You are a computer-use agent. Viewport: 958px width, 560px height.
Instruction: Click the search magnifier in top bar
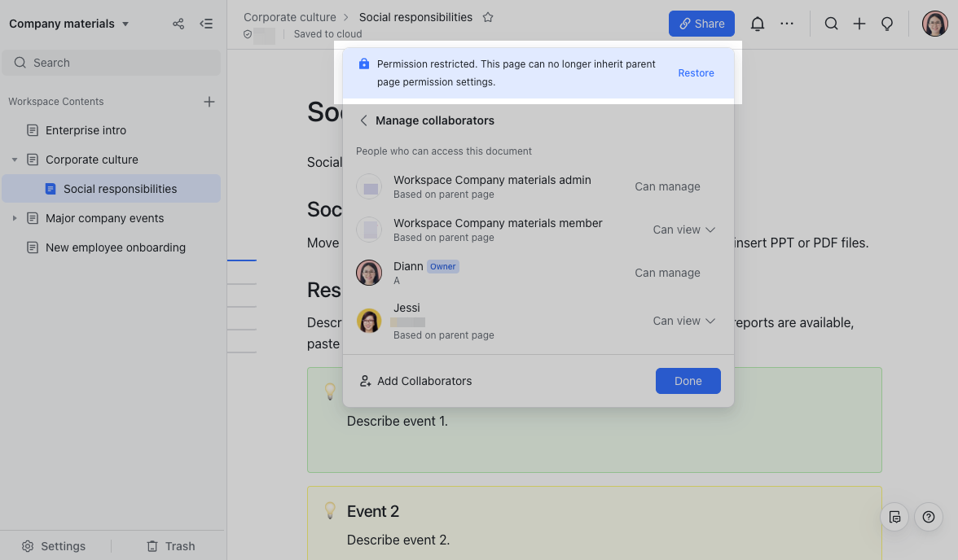coord(831,24)
